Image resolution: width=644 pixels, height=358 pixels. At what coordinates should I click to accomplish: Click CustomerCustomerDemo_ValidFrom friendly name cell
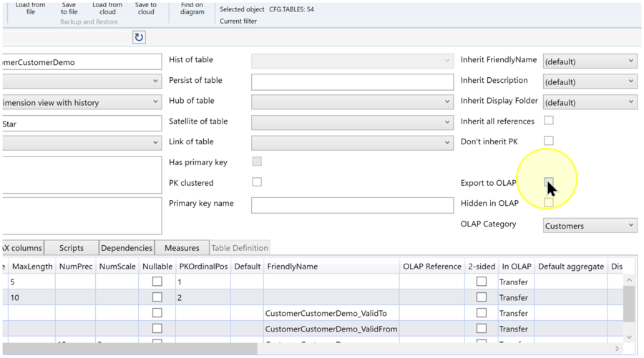(x=331, y=329)
